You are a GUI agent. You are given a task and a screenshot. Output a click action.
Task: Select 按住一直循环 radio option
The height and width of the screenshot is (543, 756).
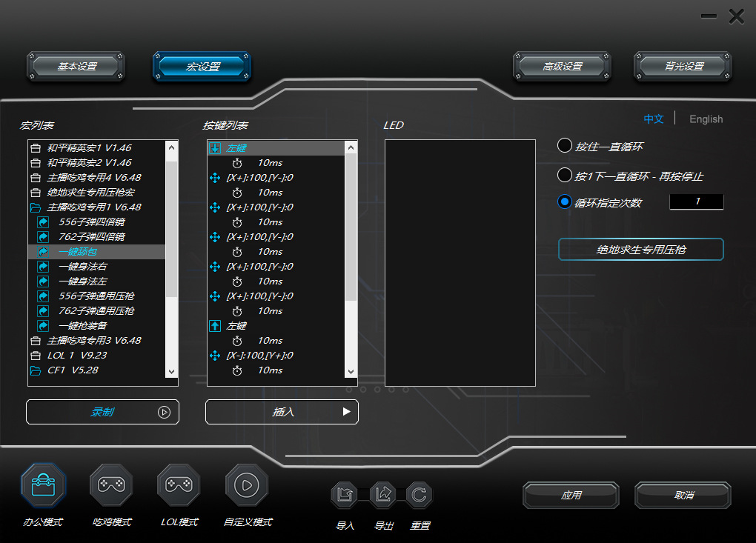[565, 145]
